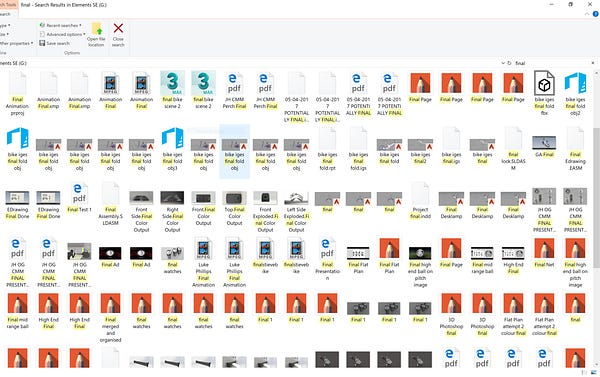This screenshot has height=377, width=600.
Task: Click the Open file location icon
Action: (x=96, y=34)
